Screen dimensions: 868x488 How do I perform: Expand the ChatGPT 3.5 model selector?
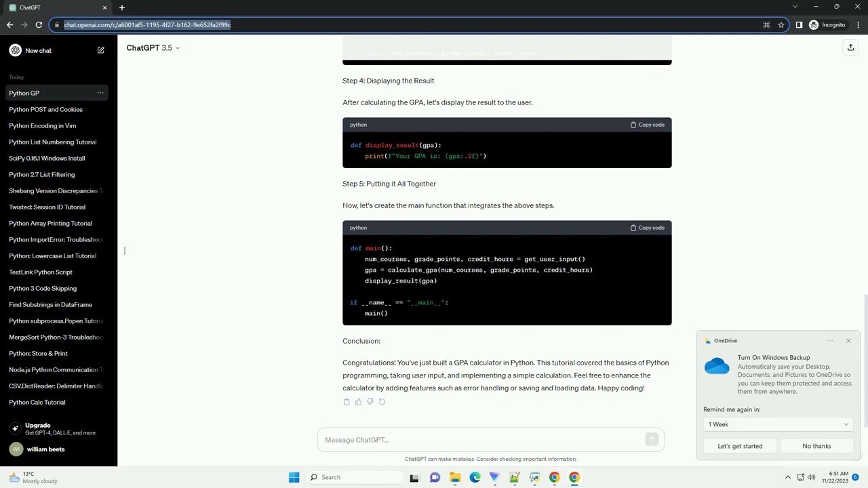(153, 48)
